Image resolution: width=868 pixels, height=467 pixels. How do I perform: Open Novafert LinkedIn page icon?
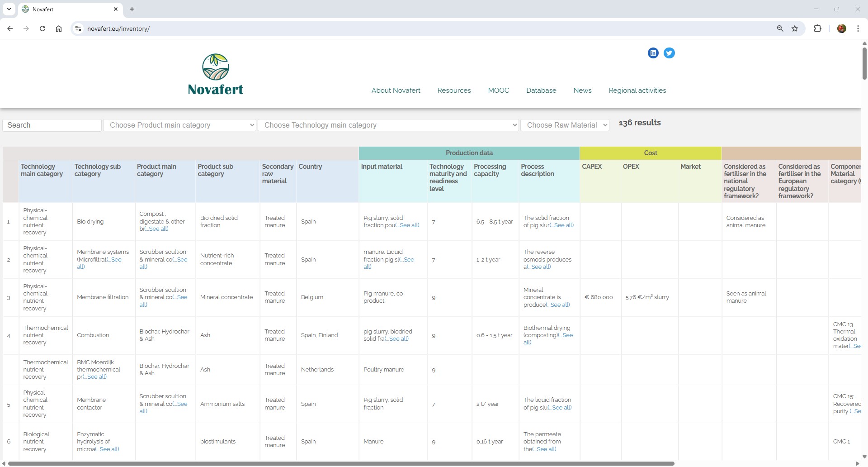coord(653,53)
